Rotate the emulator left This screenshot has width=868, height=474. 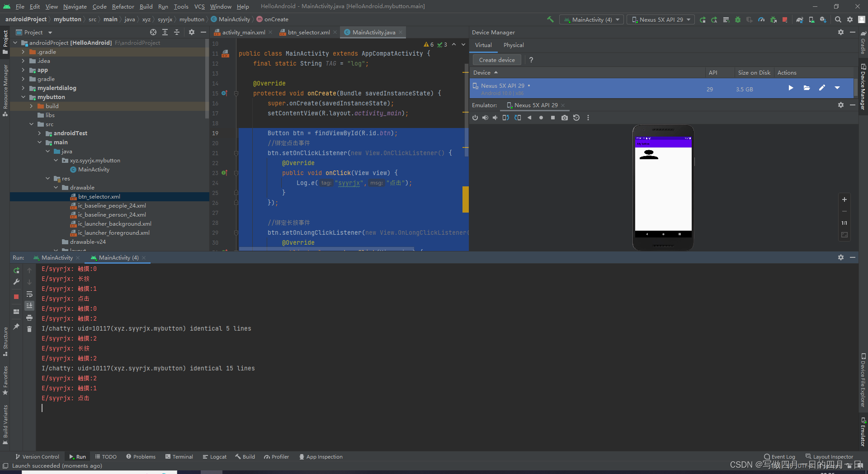pos(506,118)
